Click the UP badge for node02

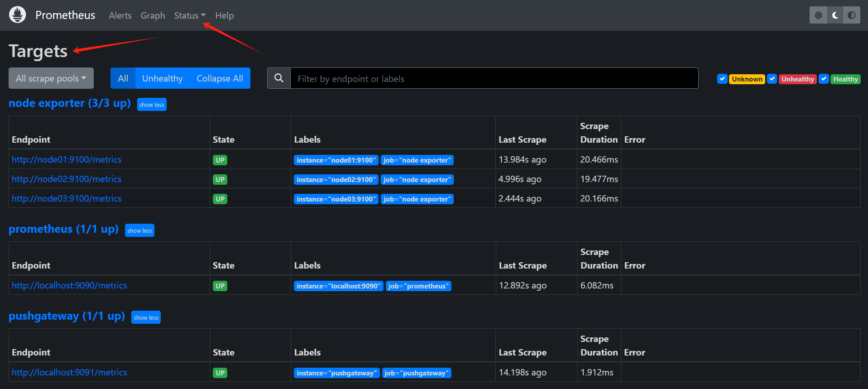pyautogui.click(x=220, y=179)
